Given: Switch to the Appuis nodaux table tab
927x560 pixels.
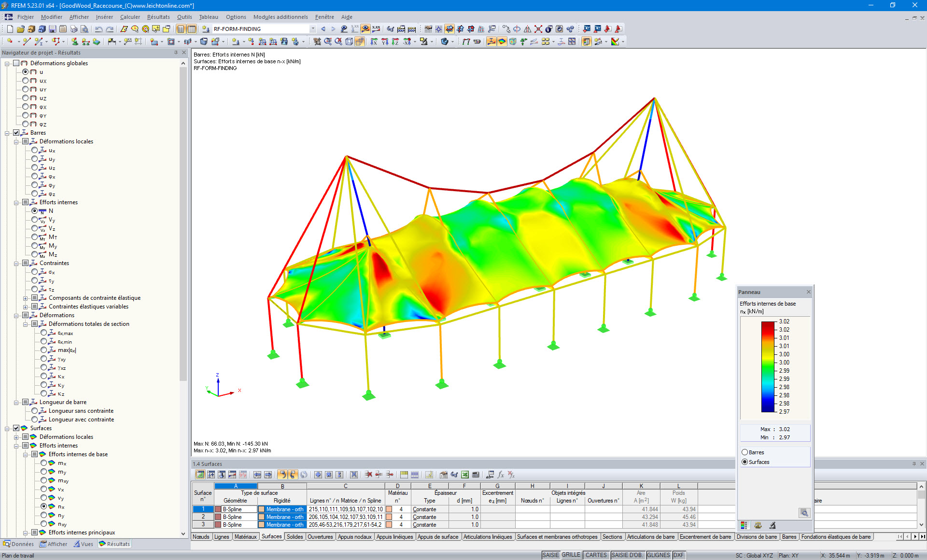Looking at the screenshot, I should (x=355, y=537).
